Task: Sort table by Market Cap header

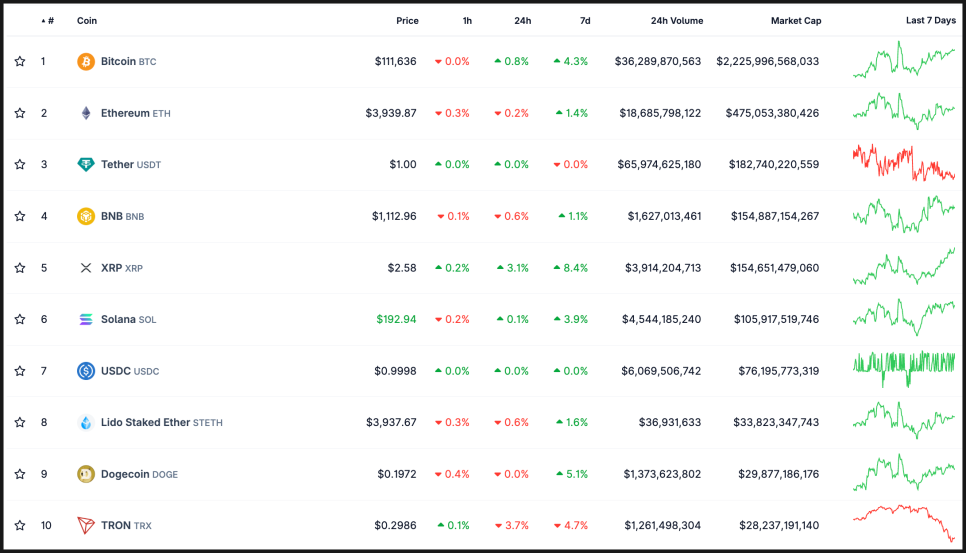Action: coord(795,21)
